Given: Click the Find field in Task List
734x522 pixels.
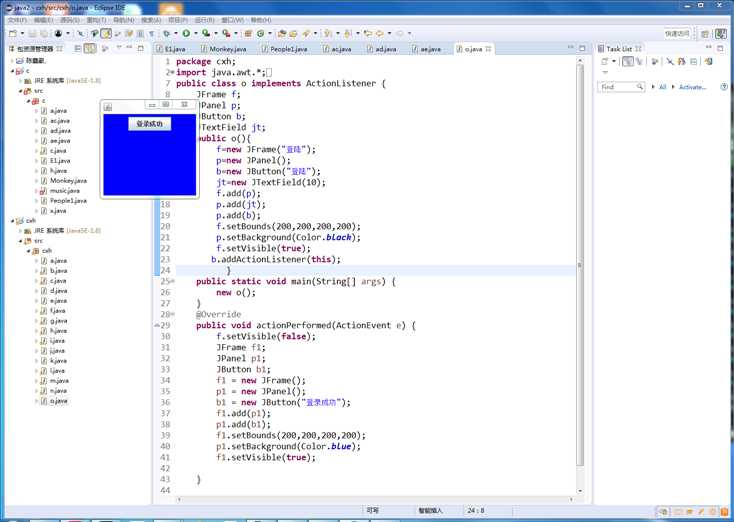Looking at the screenshot, I should pos(621,87).
